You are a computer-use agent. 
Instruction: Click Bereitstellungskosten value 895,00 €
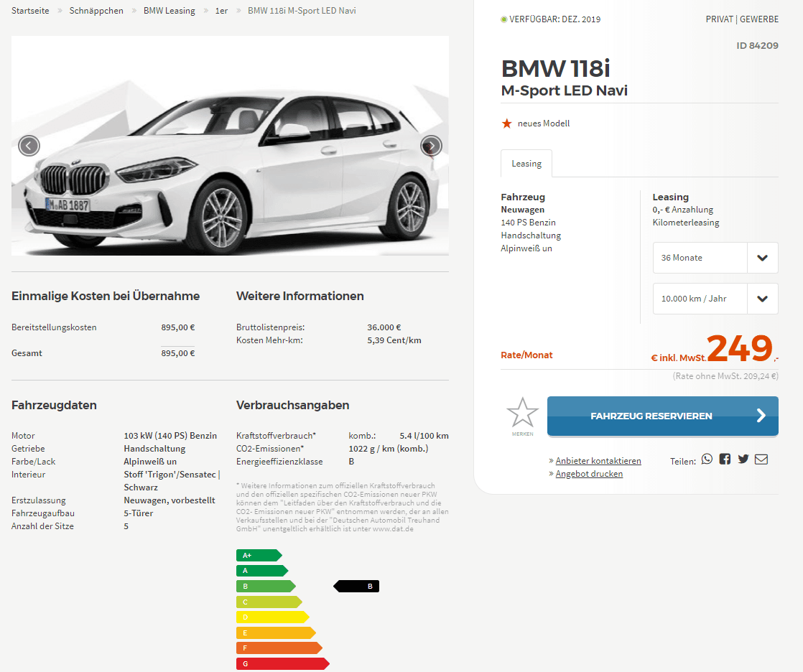tap(177, 327)
